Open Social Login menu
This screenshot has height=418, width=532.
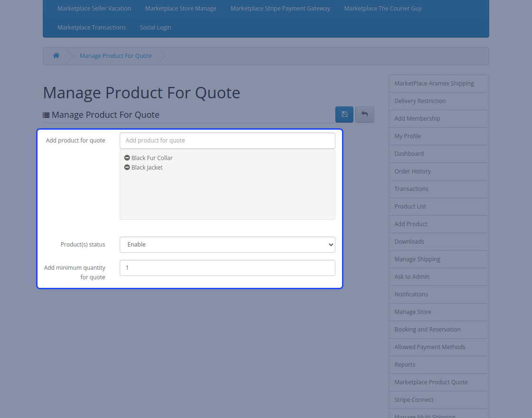[155, 27]
